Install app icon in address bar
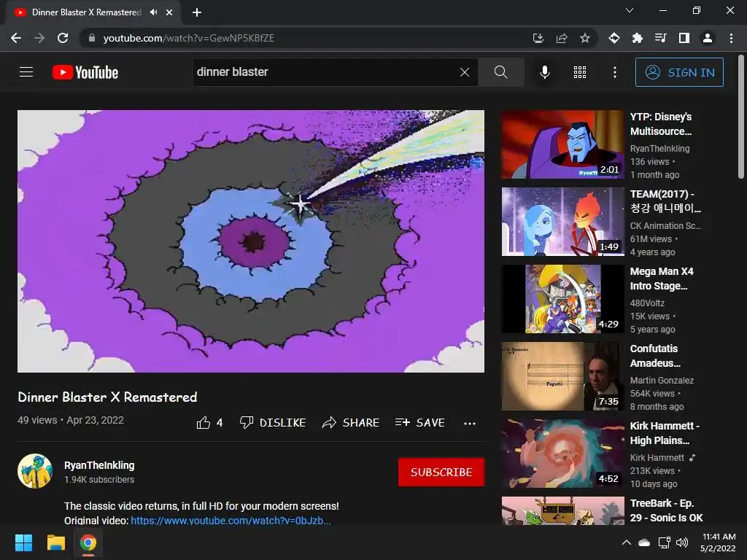This screenshot has width=747, height=560. coord(538,38)
